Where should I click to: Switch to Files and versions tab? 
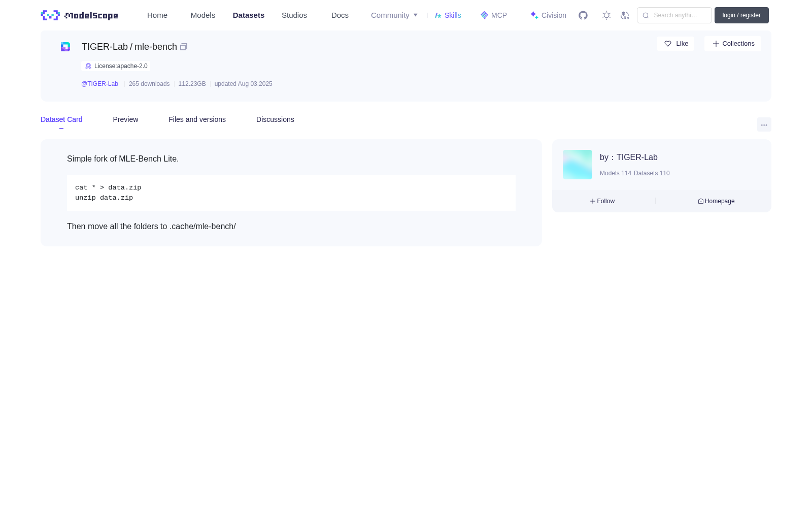(x=197, y=119)
